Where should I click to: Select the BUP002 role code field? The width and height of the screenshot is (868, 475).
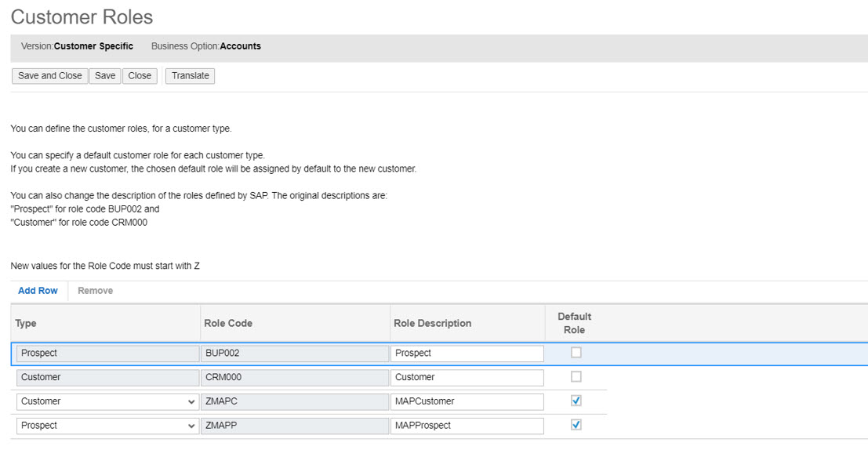(295, 354)
